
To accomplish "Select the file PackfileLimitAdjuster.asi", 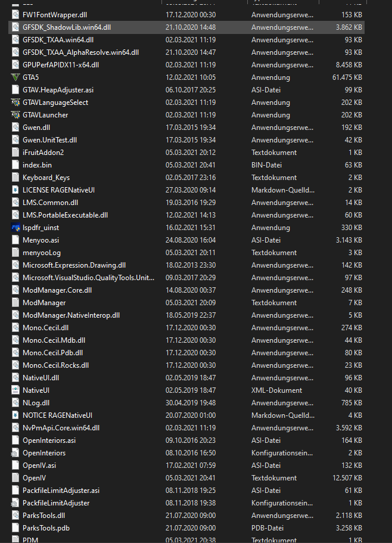I will (x=61, y=491).
